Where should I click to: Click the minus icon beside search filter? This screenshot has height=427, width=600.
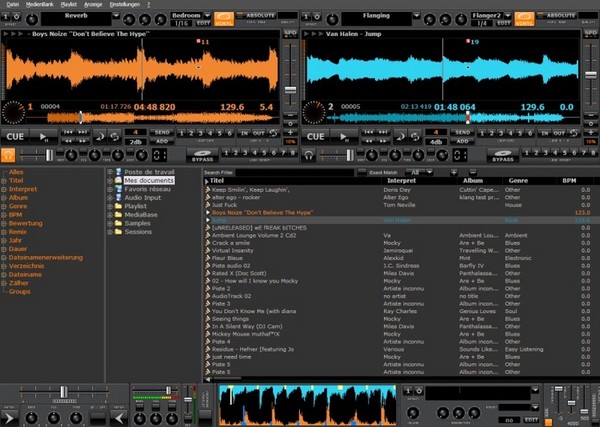473,172
